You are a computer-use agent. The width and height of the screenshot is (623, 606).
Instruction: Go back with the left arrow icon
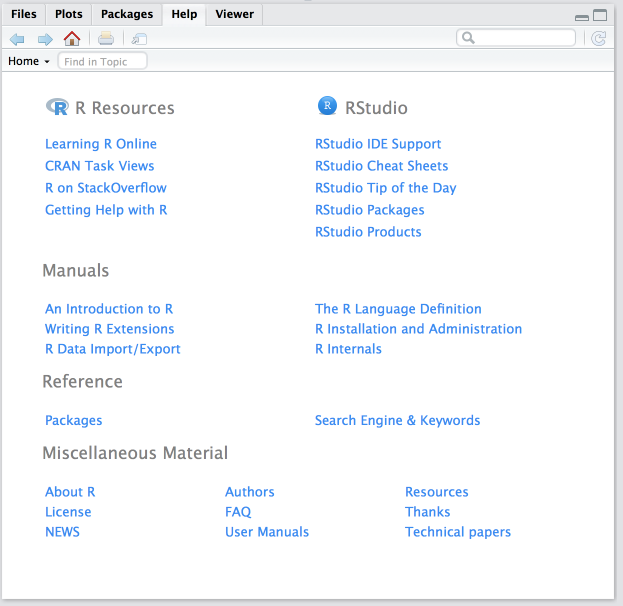[17, 39]
